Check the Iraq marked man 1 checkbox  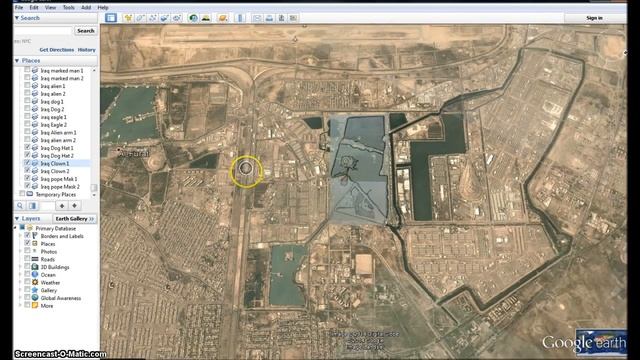pyautogui.click(x=27, y=70)
